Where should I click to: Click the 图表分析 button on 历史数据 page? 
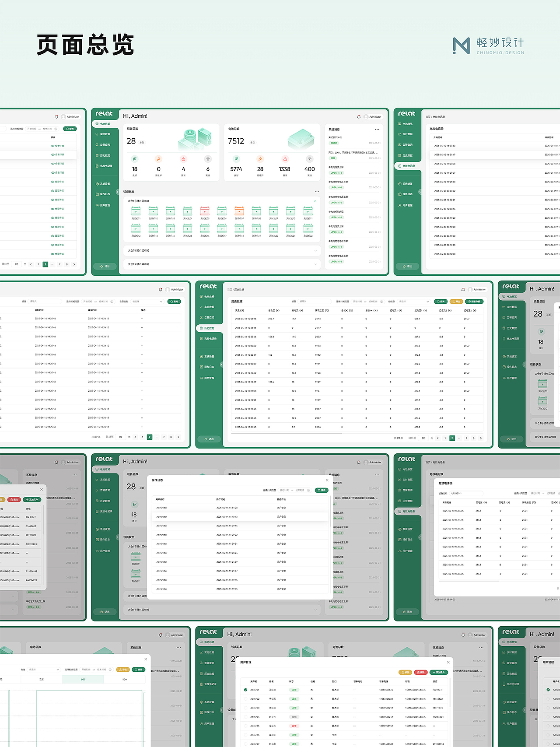pyautogui.click(x=474, y=302)
